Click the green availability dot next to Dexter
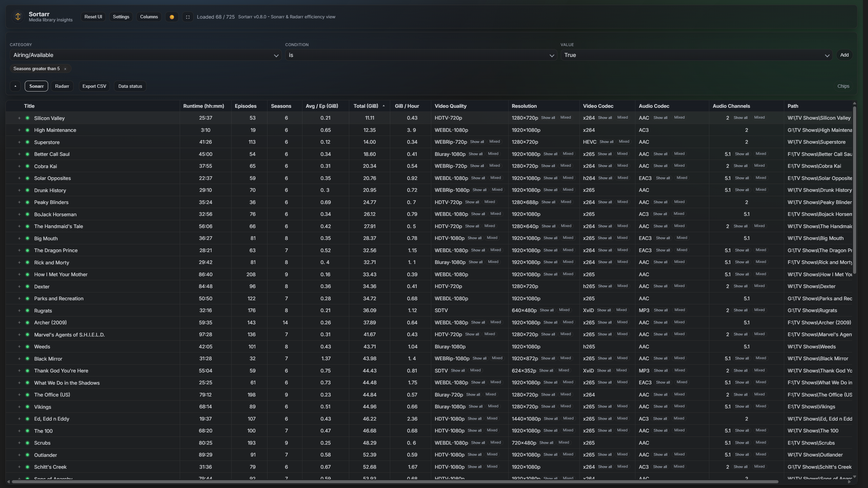 (27, 286)
